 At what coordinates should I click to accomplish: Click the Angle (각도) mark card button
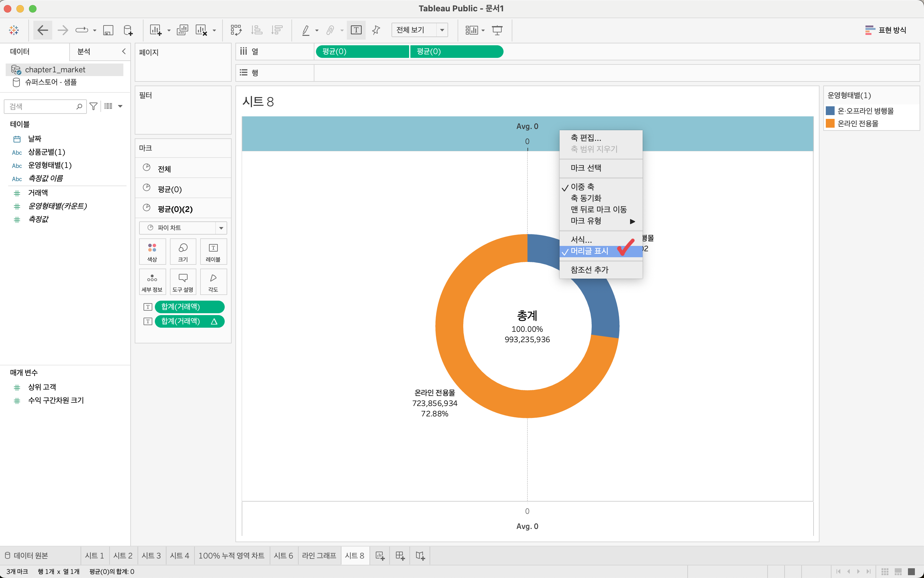(213, 282)
